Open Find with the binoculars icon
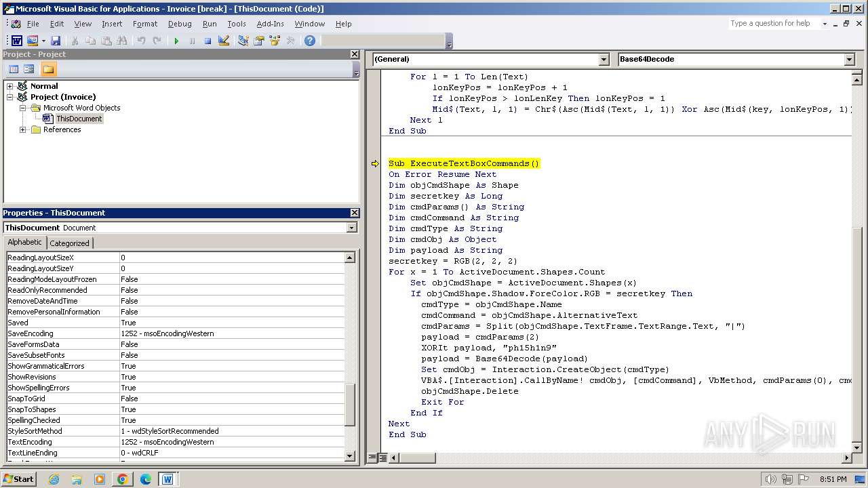Screen dimensions: 868x488 pyautogui.click(x=121, y=41)
